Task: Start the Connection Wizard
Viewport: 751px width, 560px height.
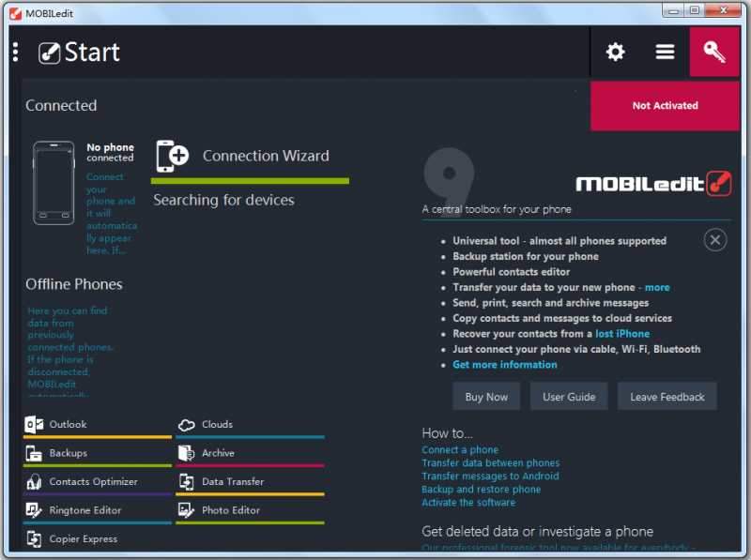Action: pyautogui.click(x=266, y=156)
